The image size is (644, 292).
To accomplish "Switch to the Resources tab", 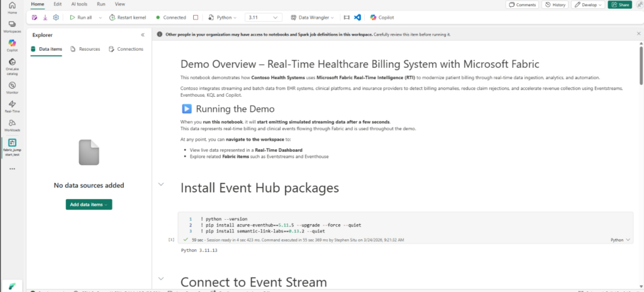I will tap(86, 49).
